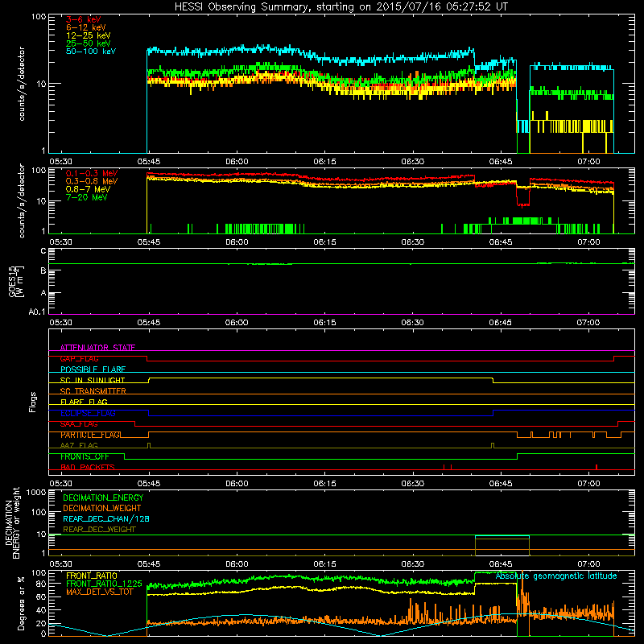Select the SC_TRANSMITTER flag label

click(93, 391)
